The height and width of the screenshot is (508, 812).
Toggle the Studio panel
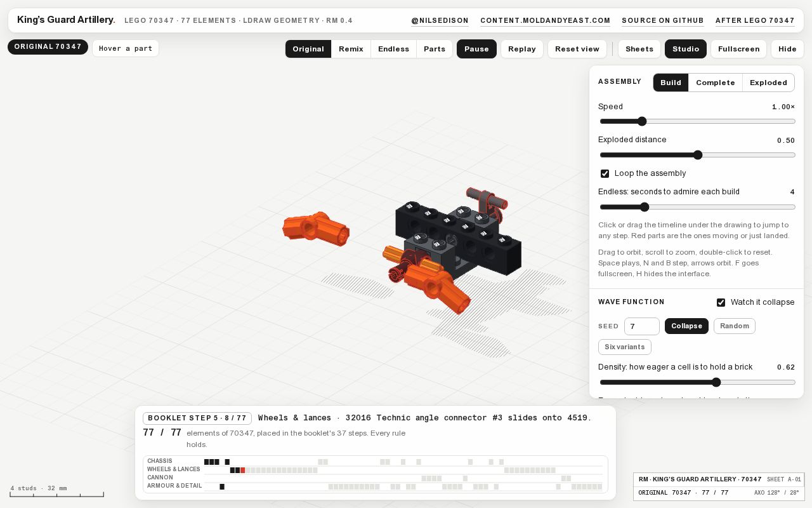[x=686, y=49]
